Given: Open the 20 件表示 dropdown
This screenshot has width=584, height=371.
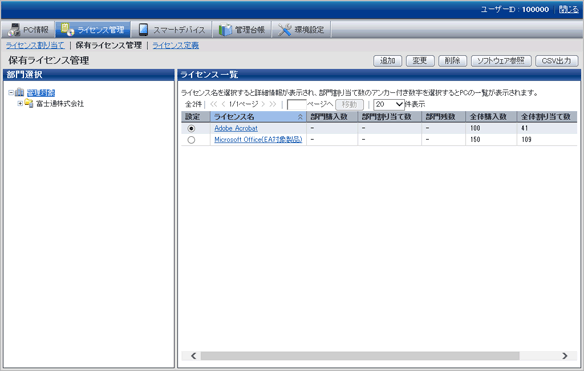Looking at the screenshot, I should (389, 104).
